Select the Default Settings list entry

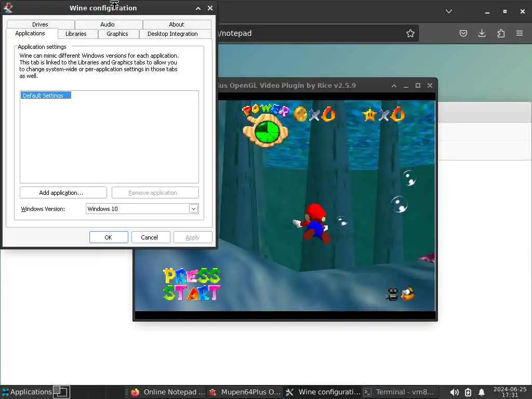click(46, 96)
